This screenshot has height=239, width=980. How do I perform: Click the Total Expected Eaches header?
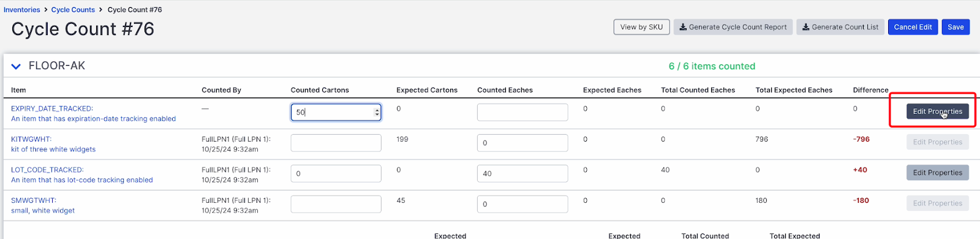click(x=794, y=90)
